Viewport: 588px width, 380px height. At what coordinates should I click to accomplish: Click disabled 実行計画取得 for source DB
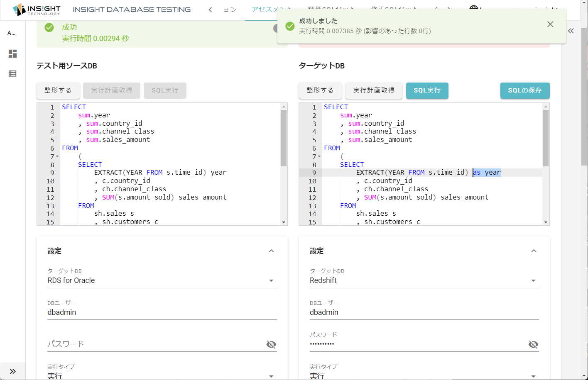coord(112,90)
